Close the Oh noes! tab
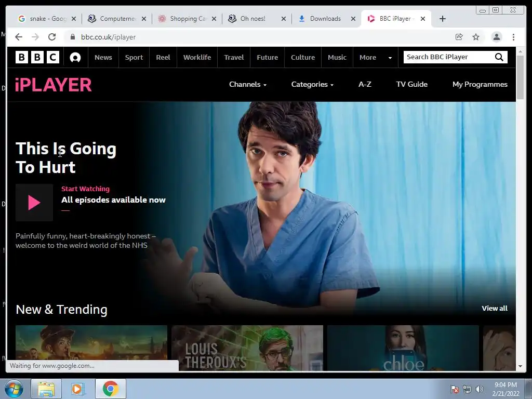Image resolution: width=532 pixels, height=399 pixels. [x=284, y=19]
